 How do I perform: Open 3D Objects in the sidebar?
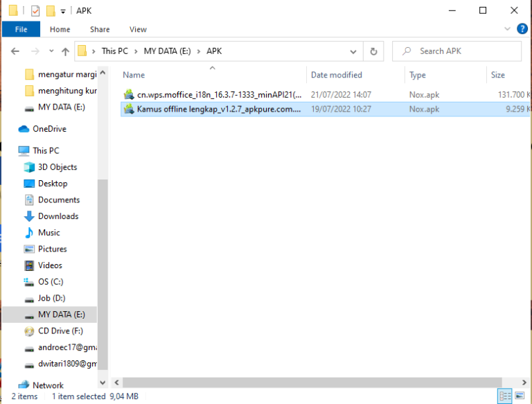51,167
